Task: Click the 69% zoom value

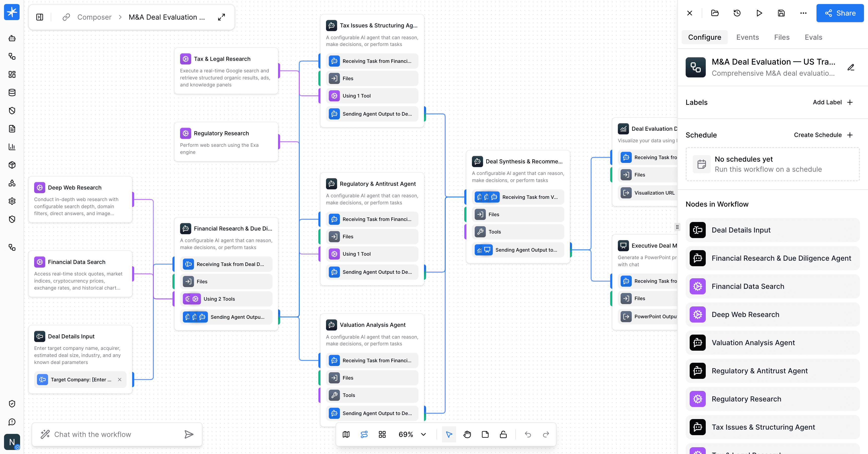Action: tap(406, 434)
